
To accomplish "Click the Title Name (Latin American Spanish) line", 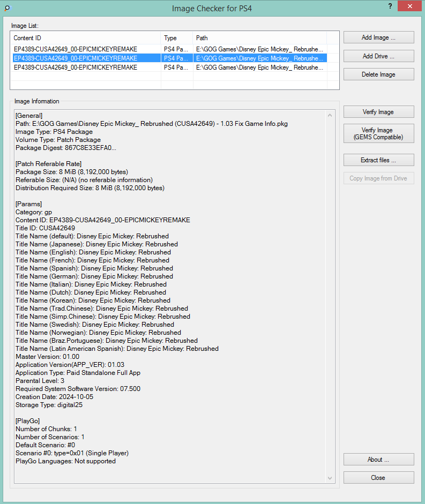I will point(117,349).
